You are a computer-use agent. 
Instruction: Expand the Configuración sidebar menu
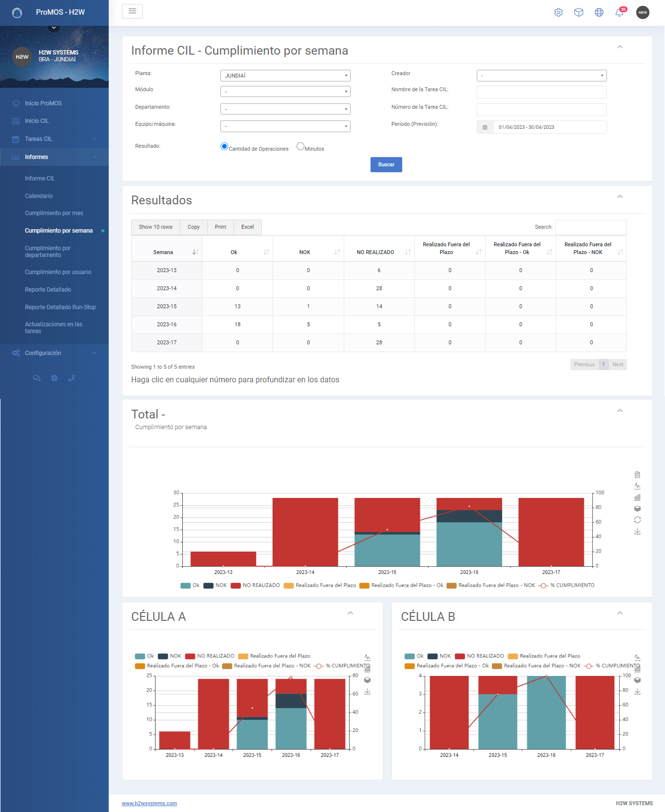54,353
